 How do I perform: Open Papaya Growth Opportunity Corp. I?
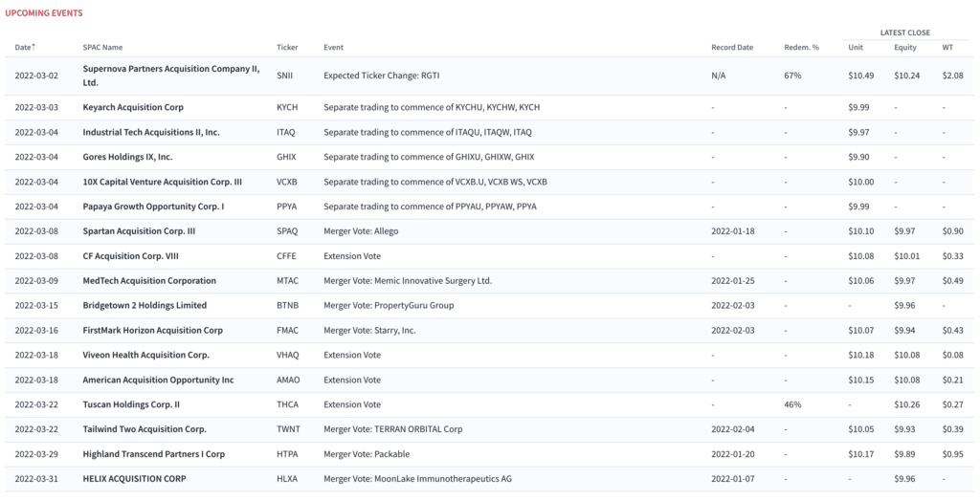click(153, 207)
